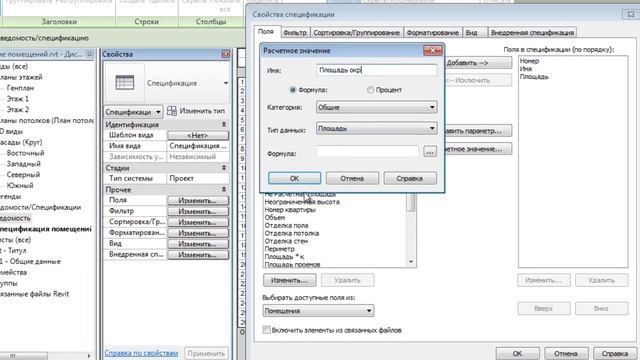Image resolution: width=640 pixels, height=360 pixels.
Task: Select Объем in available fields
Action: [x=275, y=218]
